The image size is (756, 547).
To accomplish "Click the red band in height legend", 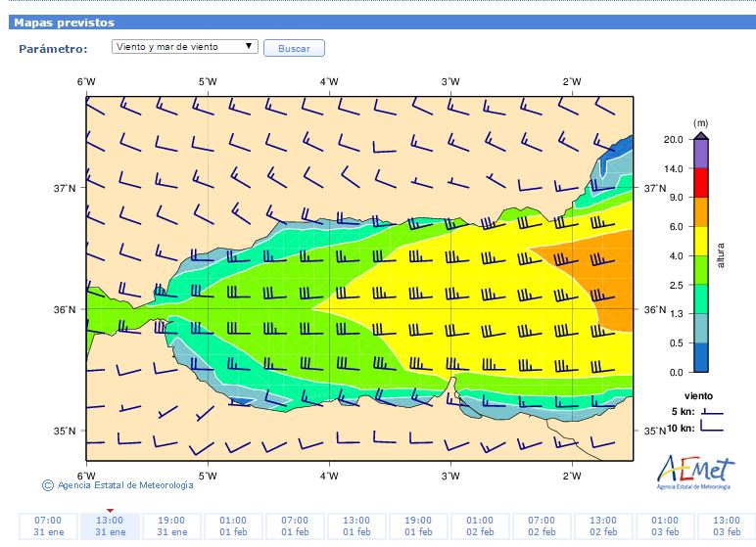I will [x=700, y=183].
